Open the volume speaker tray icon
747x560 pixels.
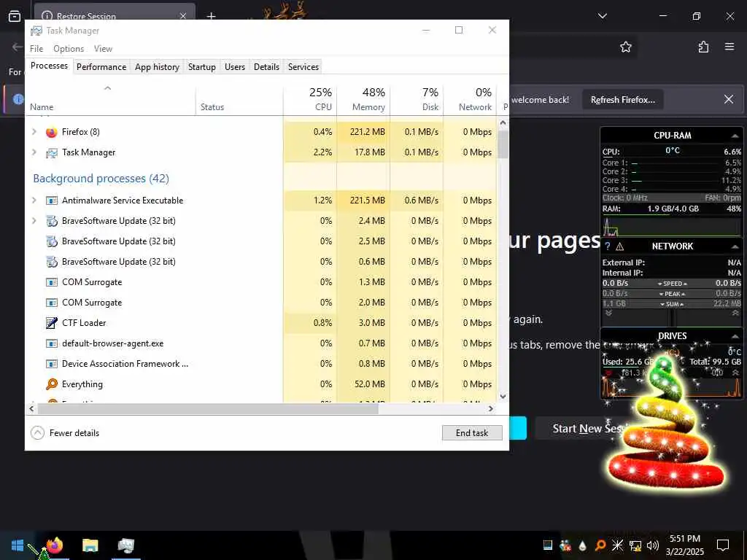click(653, 545)
